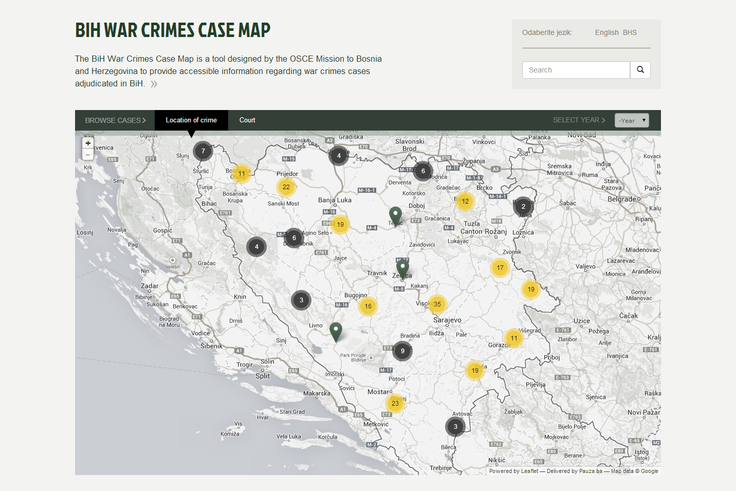This screenshot has width=736, height=491.
Task: Click the yellow cluster marked 17
Action: tap(500, 268)
